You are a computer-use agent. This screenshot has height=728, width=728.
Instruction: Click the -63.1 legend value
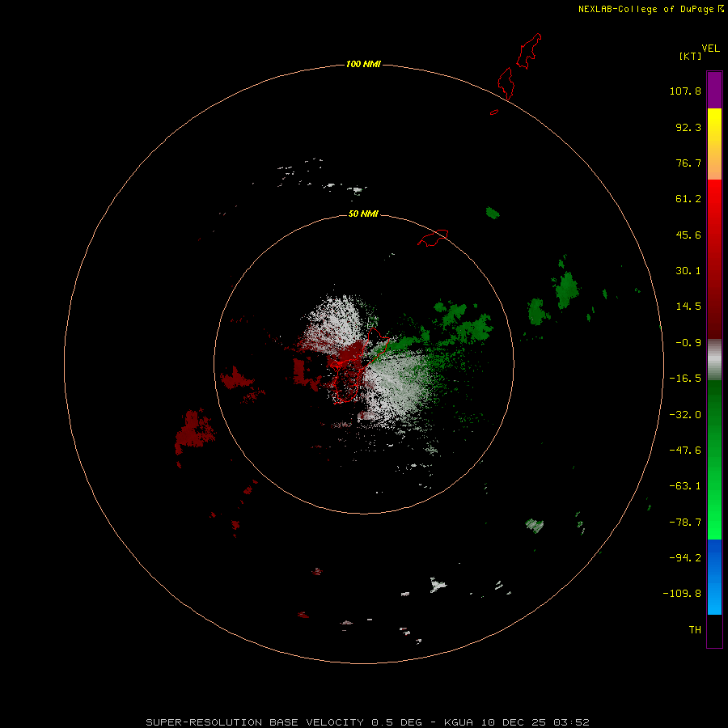coord(685,486)
